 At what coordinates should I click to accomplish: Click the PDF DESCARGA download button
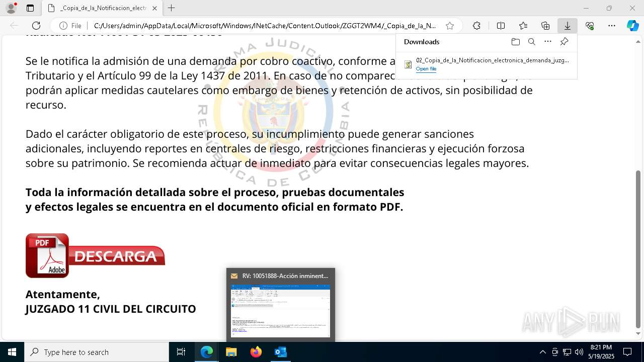(x=95, y=255)
